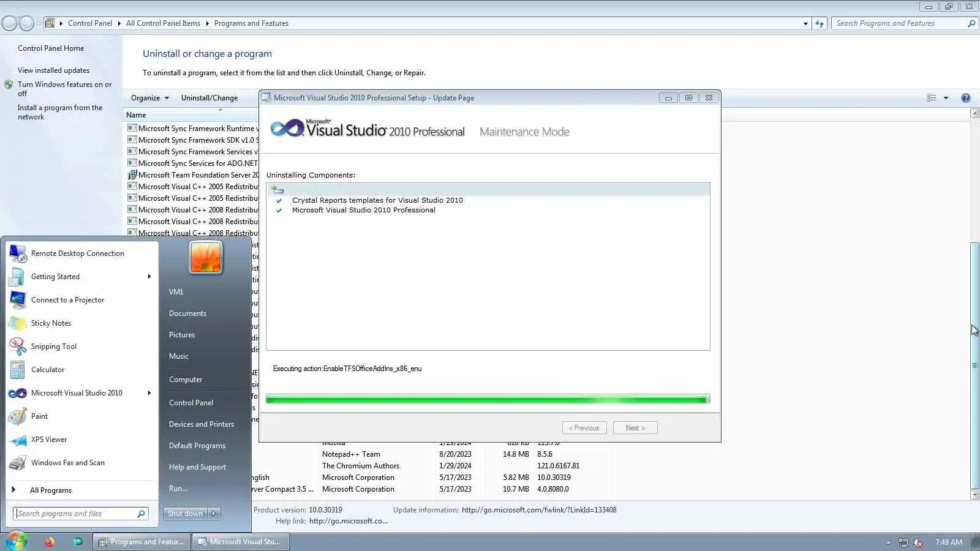The height and width of the screenshot is (551, 980).
Task: Open View installed updates link
Action: (53, 70)
